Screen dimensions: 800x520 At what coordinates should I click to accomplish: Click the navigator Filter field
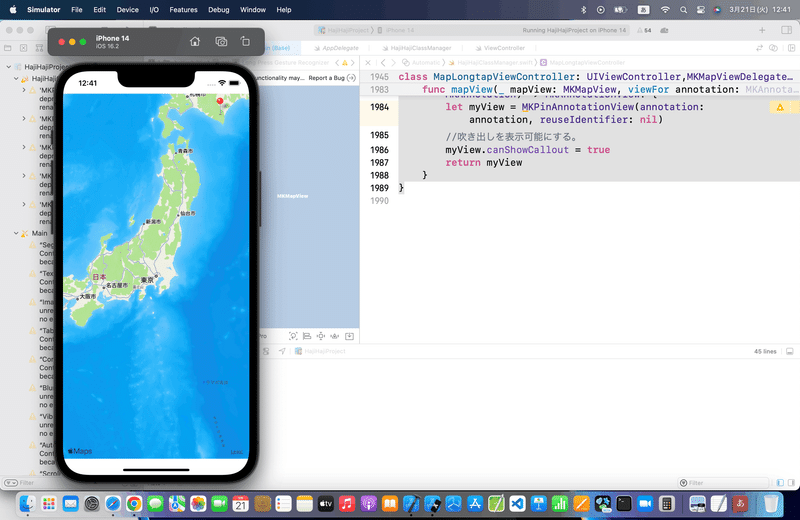(x=27, y=483)
